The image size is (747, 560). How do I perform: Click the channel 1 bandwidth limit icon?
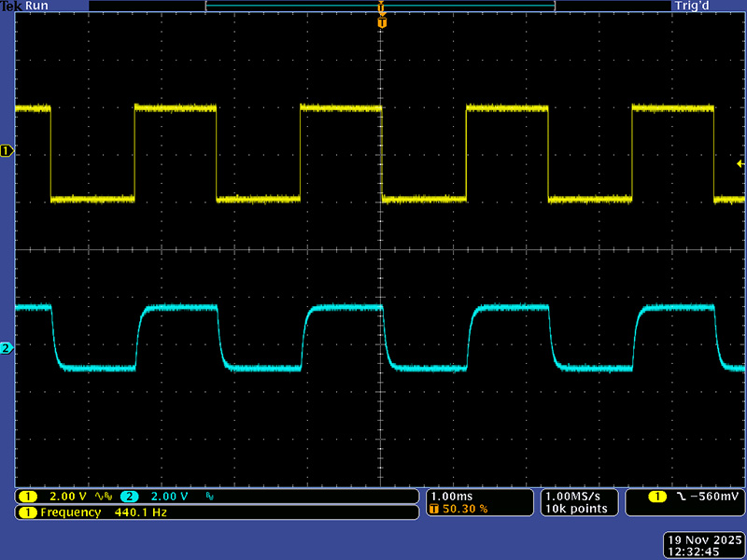(x=106, y=497)
